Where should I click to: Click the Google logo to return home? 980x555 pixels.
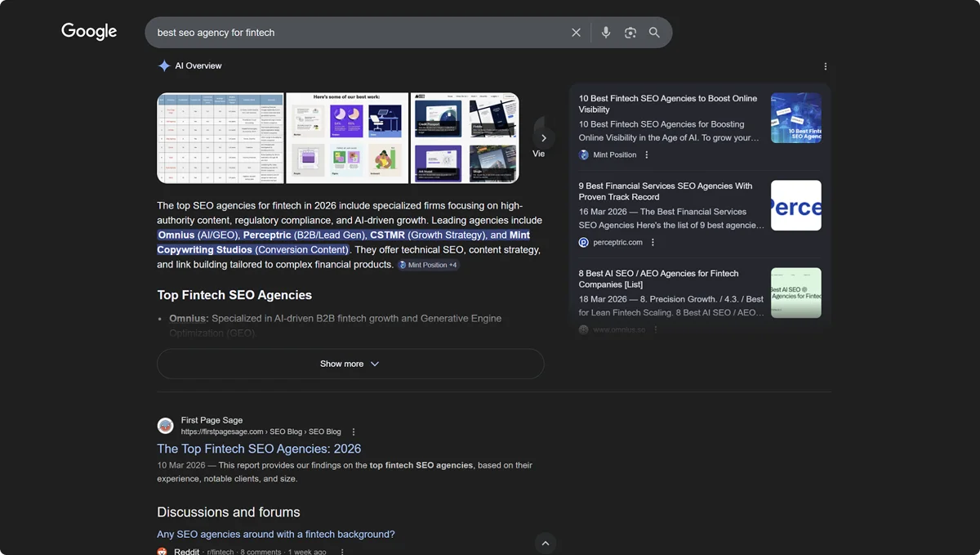(88, 31)
